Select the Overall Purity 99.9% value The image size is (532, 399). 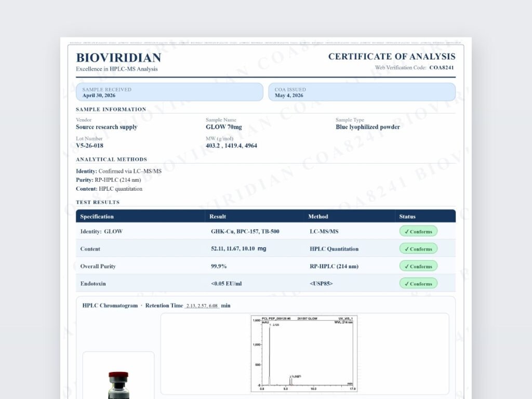click(219, 267)
